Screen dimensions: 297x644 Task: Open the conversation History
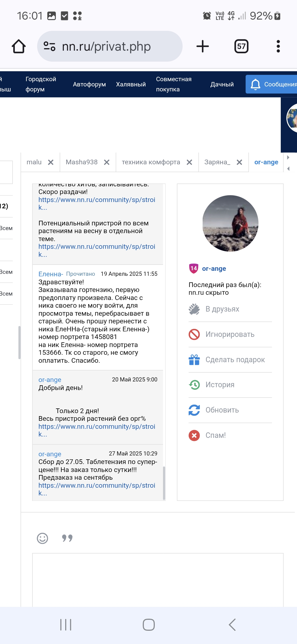(220, 385)
